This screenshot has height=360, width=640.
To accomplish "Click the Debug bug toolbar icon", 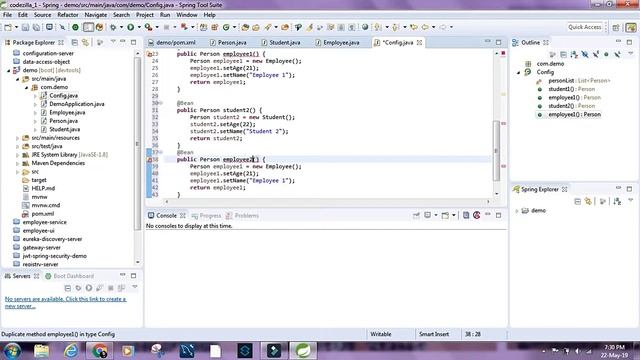I will pyautogui.click(x=113, y=27).
